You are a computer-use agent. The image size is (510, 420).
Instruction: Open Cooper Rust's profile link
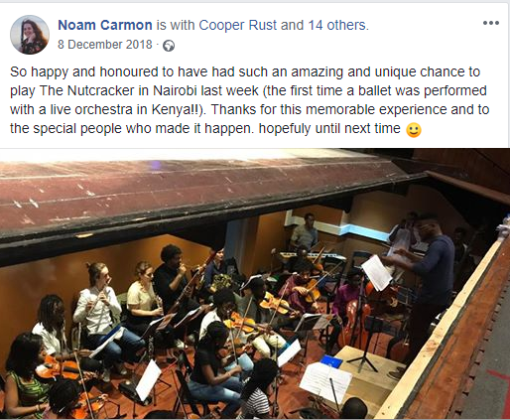(x=238, y=25)
